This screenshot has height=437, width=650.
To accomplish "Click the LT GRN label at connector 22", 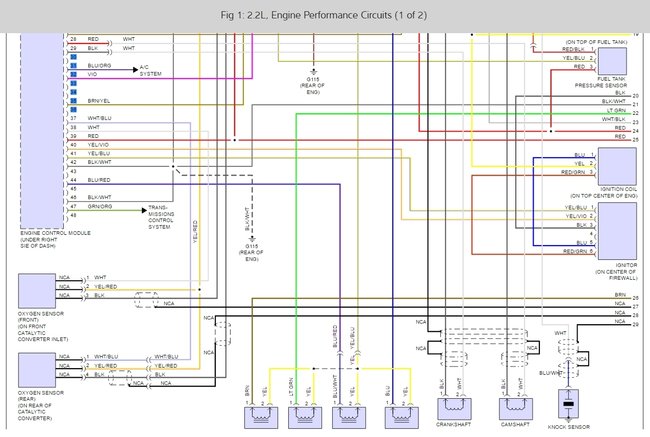I will 616,110.
